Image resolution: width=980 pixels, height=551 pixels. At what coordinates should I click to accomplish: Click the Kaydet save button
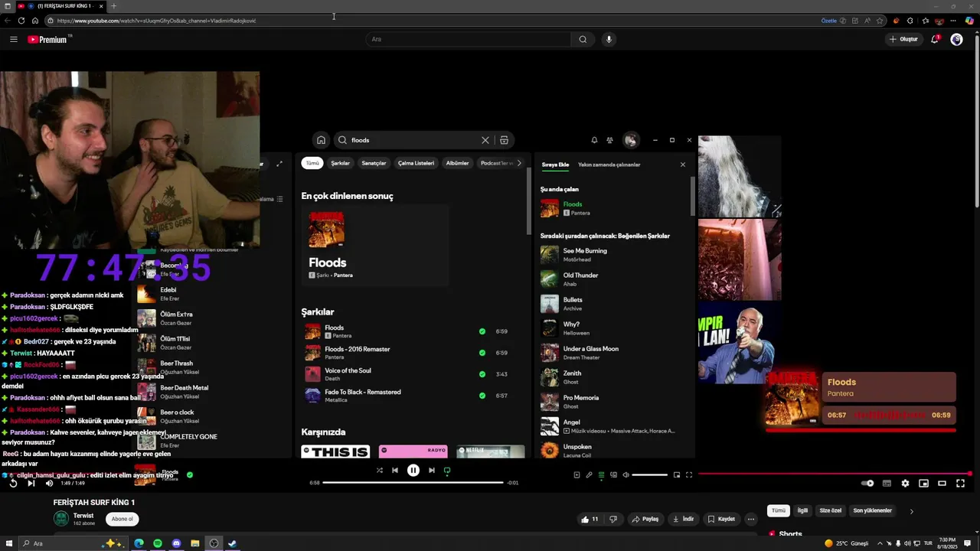721,519
